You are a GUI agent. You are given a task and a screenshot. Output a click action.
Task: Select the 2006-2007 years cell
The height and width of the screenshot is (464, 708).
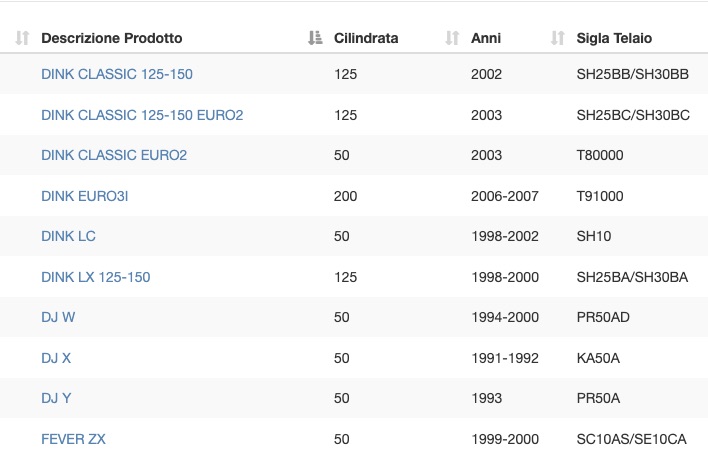coord(505,196)
